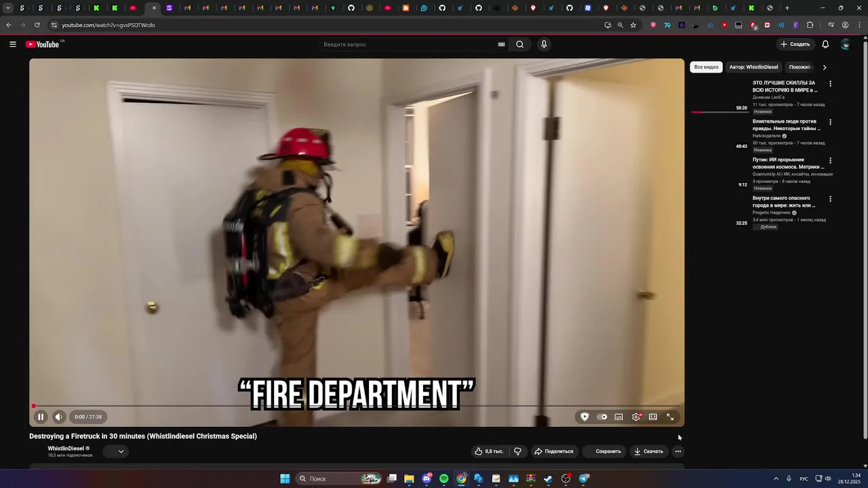Open options for Влиятельные люди против правды video
Viewport: 868px width, 488px height.
[x=830, y=122]
